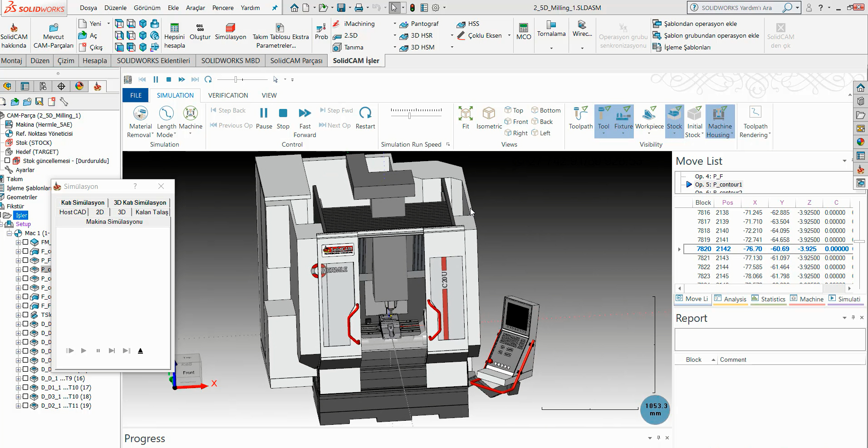The height and width of the screenshot is (448, 868).
Task: Collapse the Mac 1 tree node
Action: point(9,233)
